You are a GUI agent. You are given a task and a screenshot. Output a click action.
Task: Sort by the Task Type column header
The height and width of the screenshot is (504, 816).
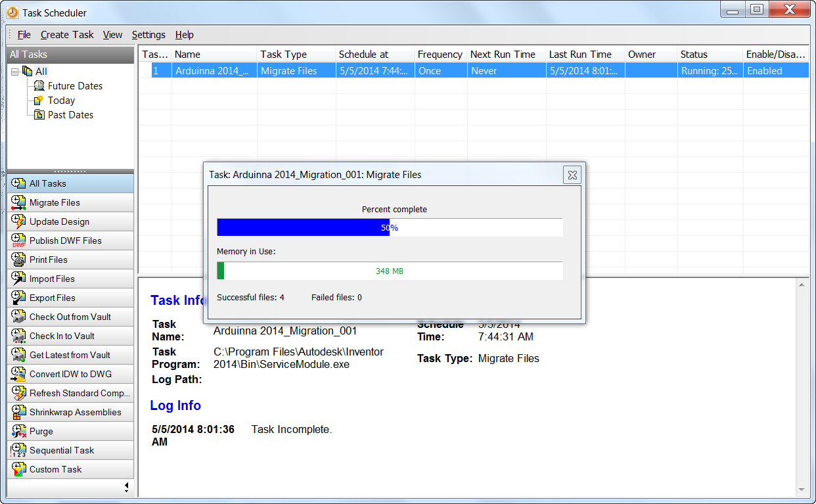click(x=296, y=55)
